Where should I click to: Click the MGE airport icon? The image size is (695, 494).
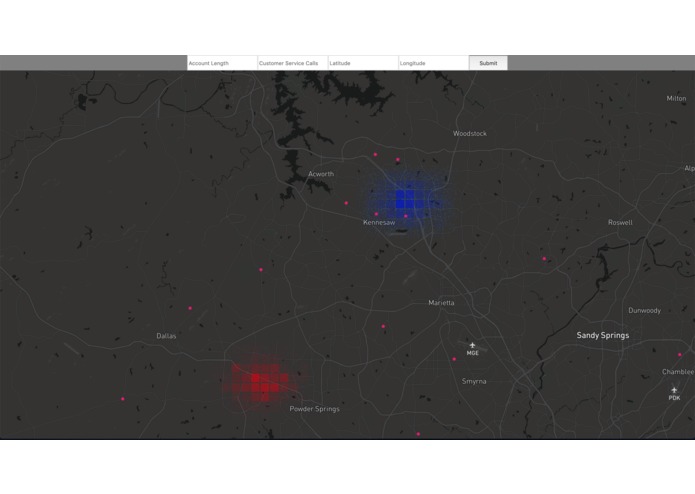472,345
